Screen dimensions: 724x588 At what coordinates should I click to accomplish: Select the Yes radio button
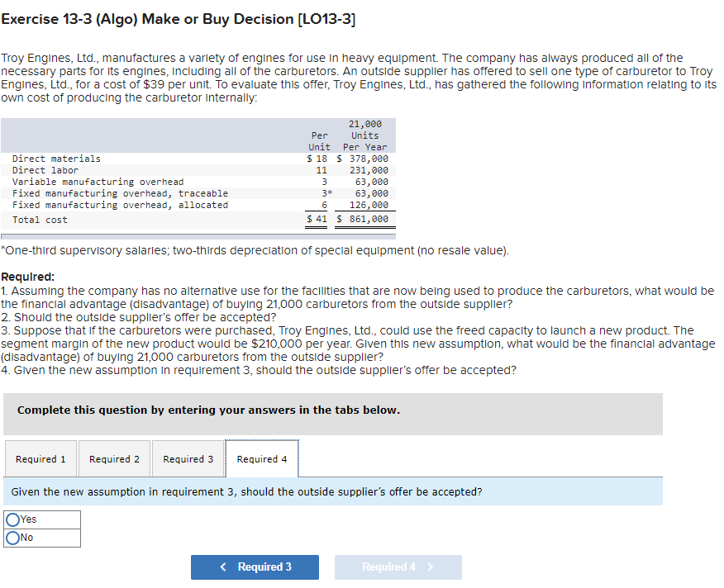[x=13, y=519]
